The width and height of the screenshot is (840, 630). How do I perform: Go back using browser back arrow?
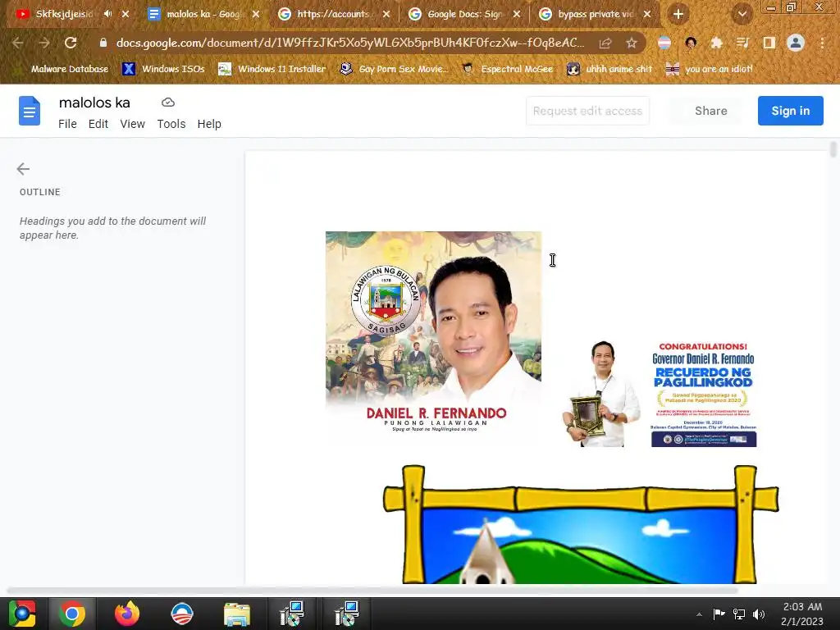point(17,43)
